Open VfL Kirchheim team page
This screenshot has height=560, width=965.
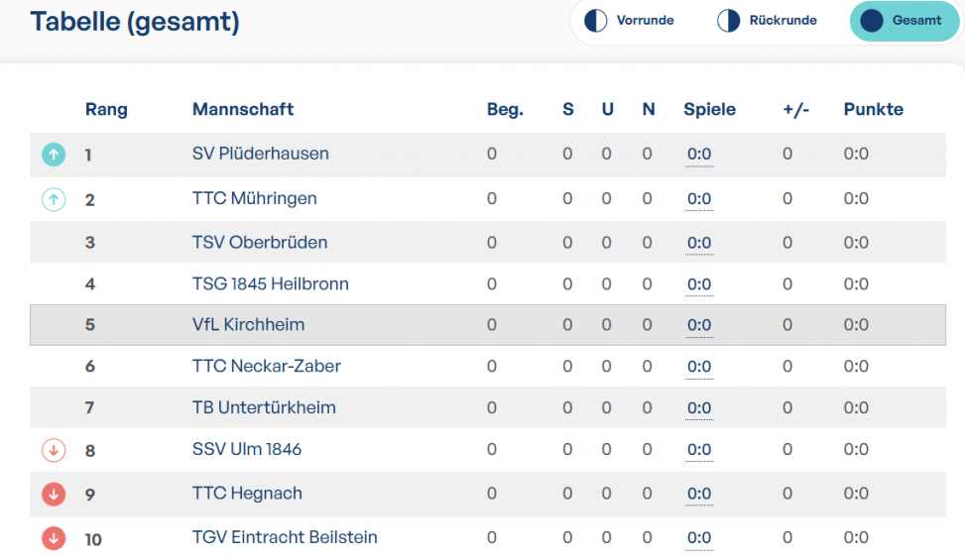[x=248, y=324]
